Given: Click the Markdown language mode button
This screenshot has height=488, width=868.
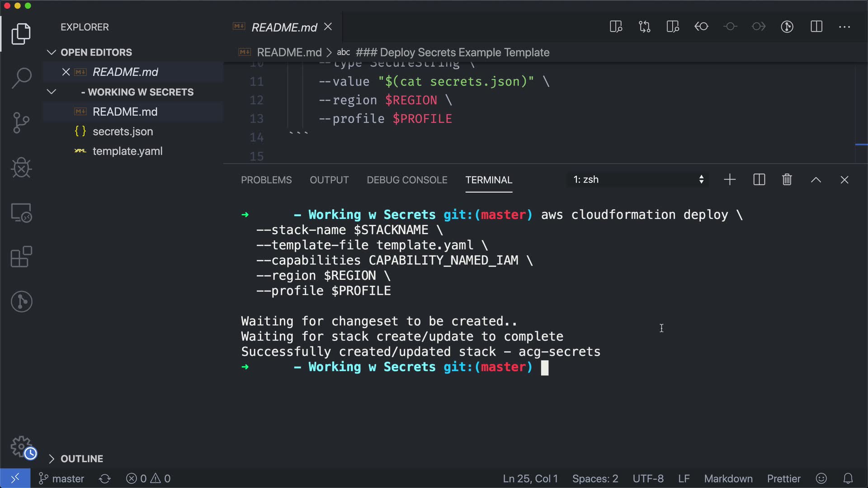Looking at the screenshot, I should point(728,479).
